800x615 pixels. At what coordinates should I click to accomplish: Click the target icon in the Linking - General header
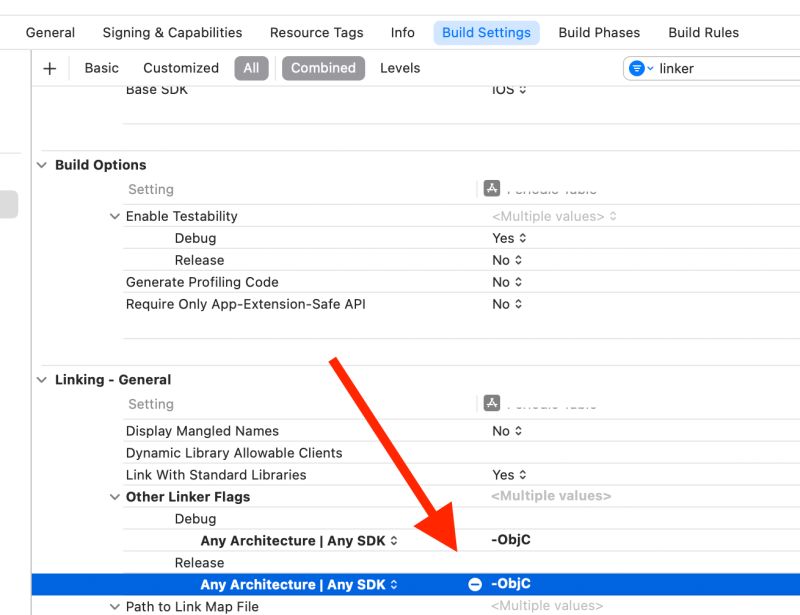coord(492,402)
